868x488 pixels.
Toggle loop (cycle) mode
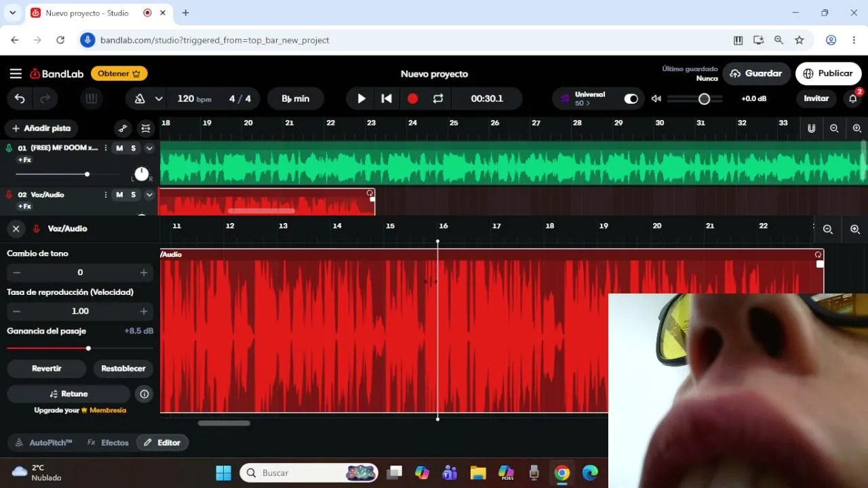pyautogui.click(x=438, y=99)
